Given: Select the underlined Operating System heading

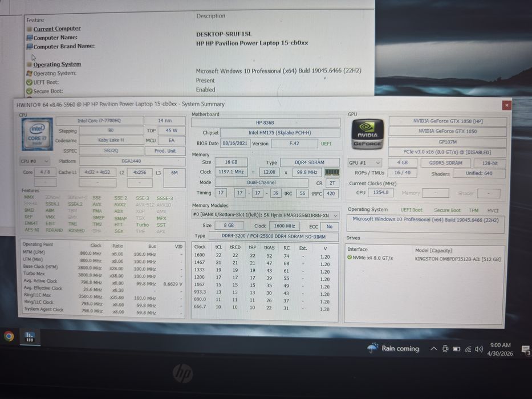Looking at the screenshot, I should [57, 64].
